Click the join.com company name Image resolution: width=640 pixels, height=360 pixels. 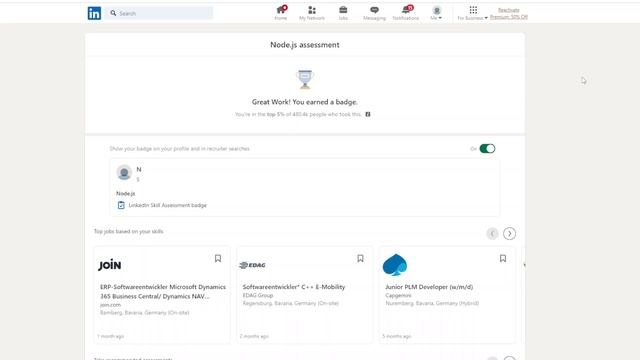point(111,305)
